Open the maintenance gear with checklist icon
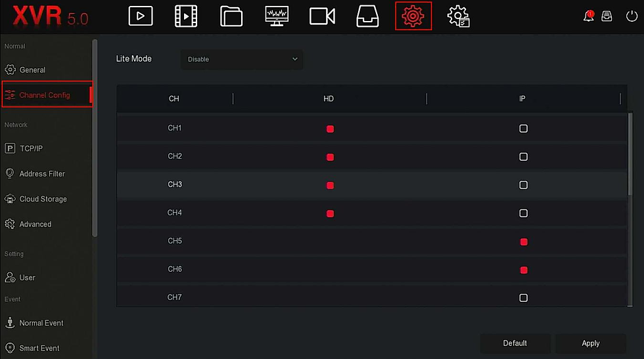The width and height of the screenshot is (644, 359). tap(459, 16)
